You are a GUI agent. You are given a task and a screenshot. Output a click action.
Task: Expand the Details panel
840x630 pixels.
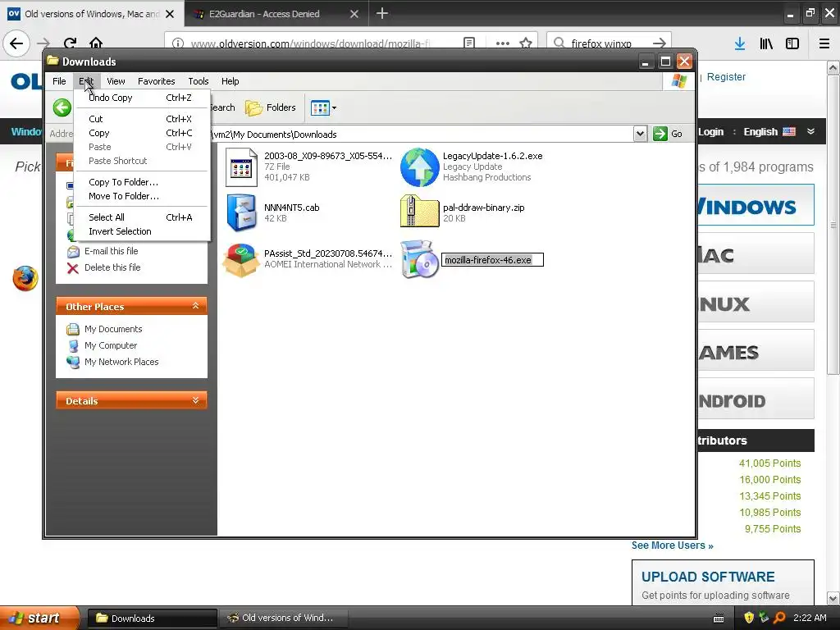[195, 400]
